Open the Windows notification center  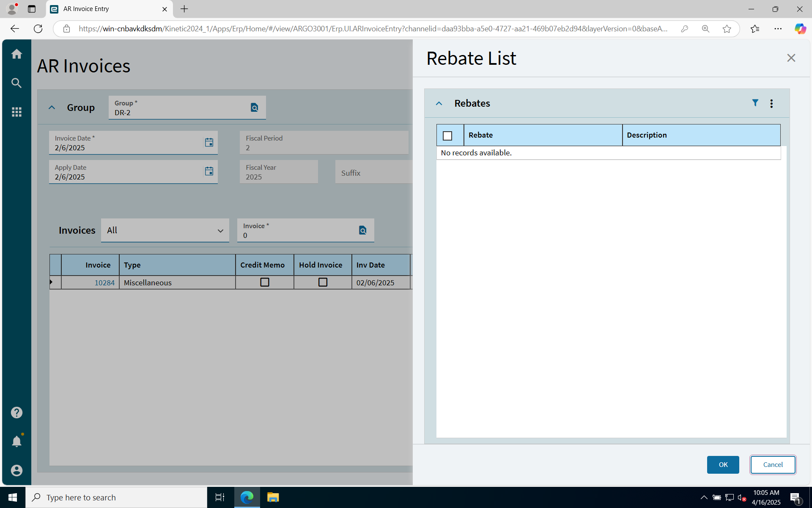pyautogui.click(x=796, y=498)
